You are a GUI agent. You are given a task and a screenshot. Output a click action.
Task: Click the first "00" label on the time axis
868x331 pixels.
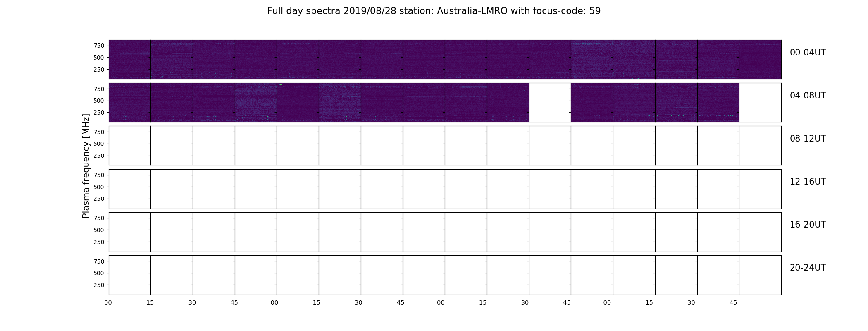click(x=108, y=302)
